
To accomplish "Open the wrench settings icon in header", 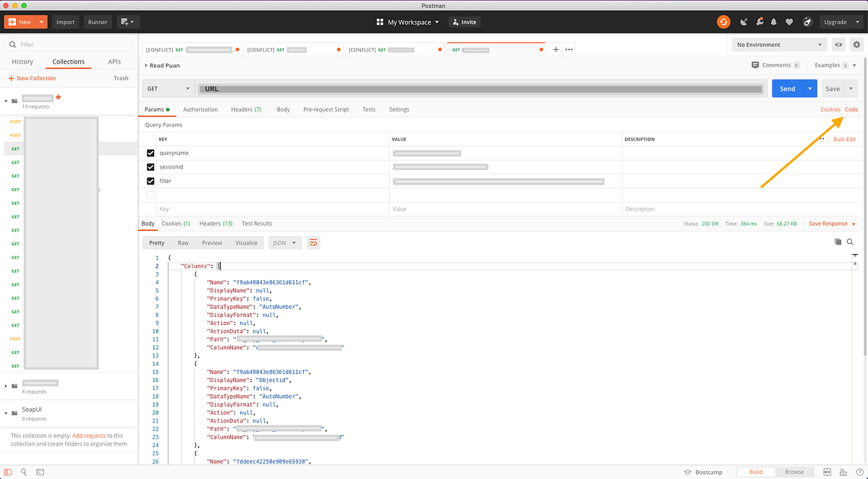I will click(760, 22).
